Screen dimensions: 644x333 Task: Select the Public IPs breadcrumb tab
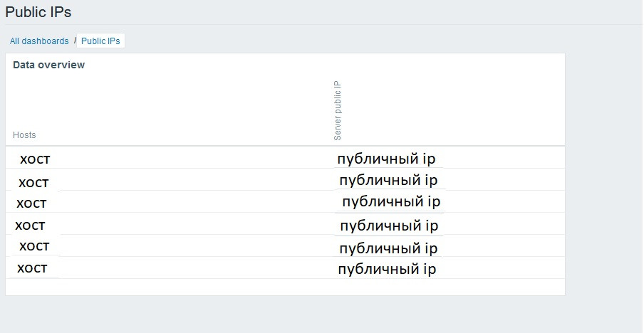click(100, 41)
